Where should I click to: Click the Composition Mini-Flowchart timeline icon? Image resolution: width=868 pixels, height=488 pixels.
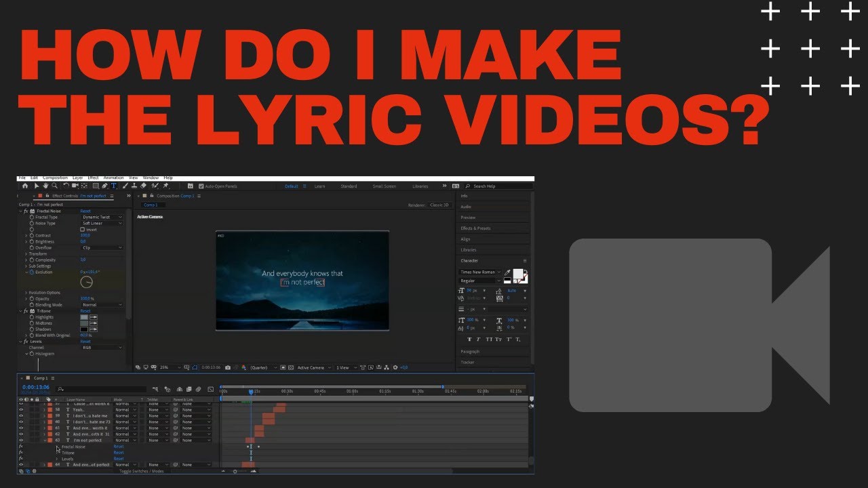(x=155, y=389)
